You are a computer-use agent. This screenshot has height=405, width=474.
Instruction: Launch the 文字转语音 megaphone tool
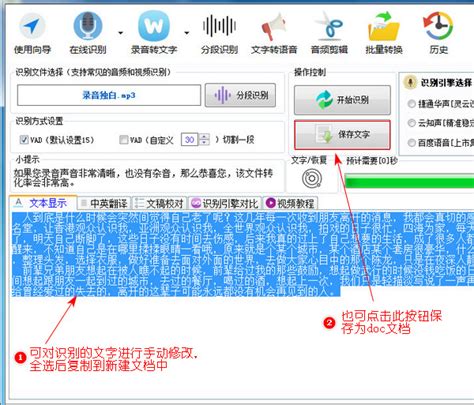(x=274, y=26)
